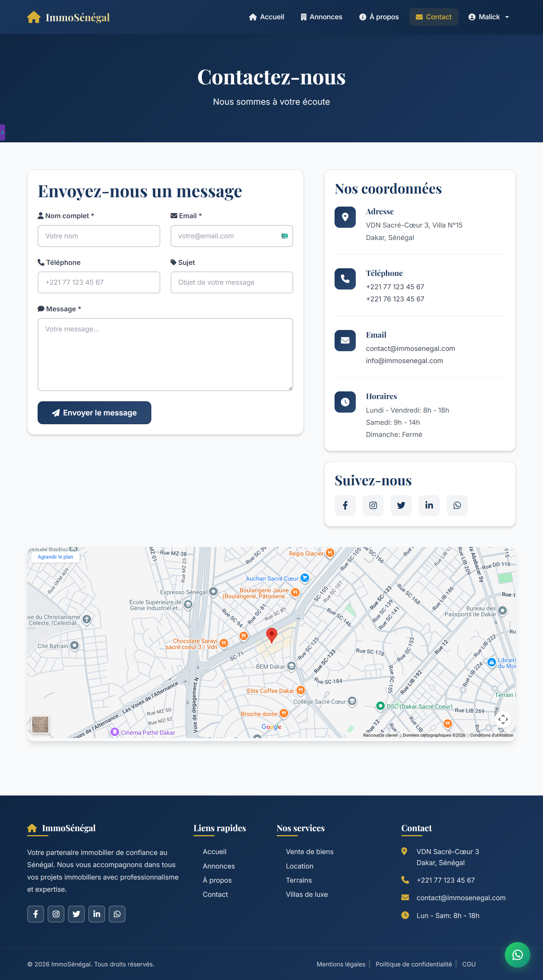Image resolution: width=543 pixels, height=980 pixels.
Task: Go to the Annonces menu item
Action: coord(321,17)
